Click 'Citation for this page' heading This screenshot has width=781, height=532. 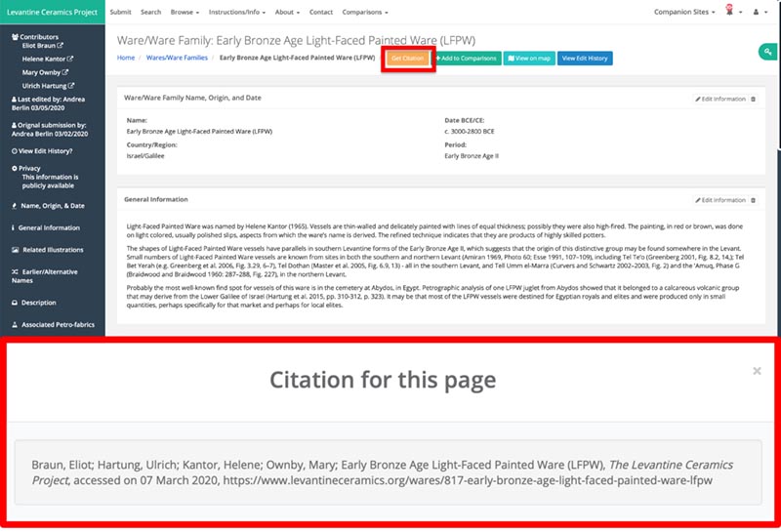pos(383,380)
